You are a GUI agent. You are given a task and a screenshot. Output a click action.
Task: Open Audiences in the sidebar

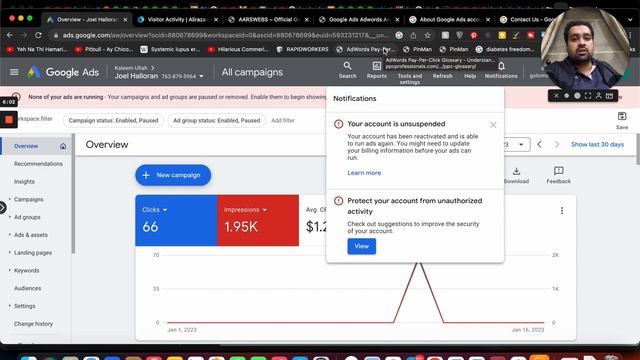(x=27, y=288)
